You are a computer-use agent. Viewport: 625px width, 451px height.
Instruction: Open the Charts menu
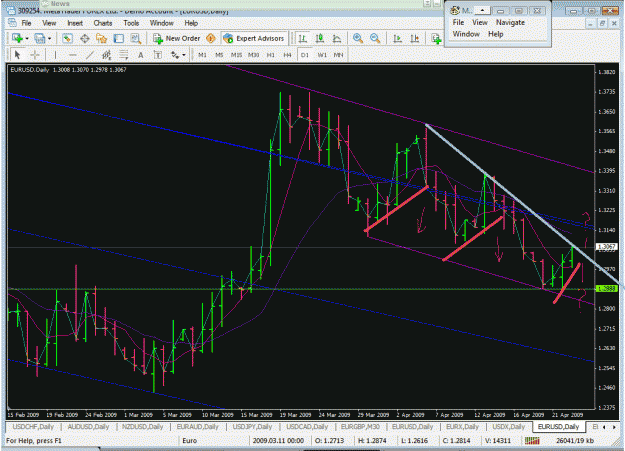(x=103, y=23)
